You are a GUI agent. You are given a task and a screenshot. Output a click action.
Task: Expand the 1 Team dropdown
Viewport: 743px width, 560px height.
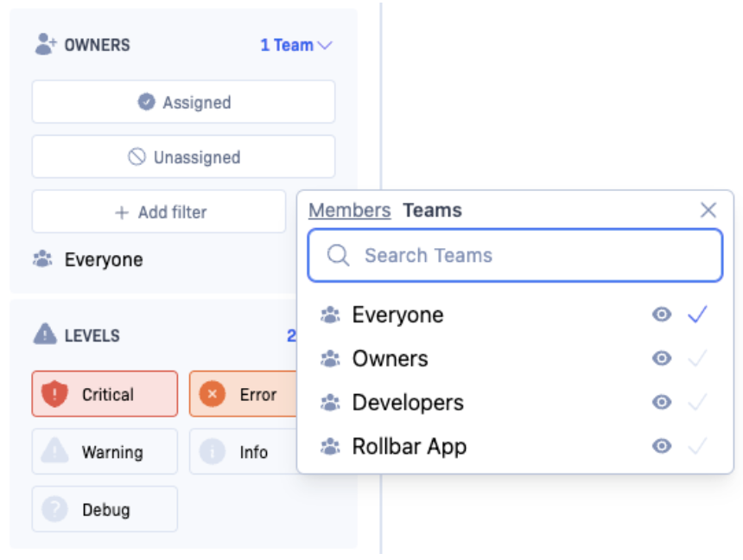pos(296,45)
